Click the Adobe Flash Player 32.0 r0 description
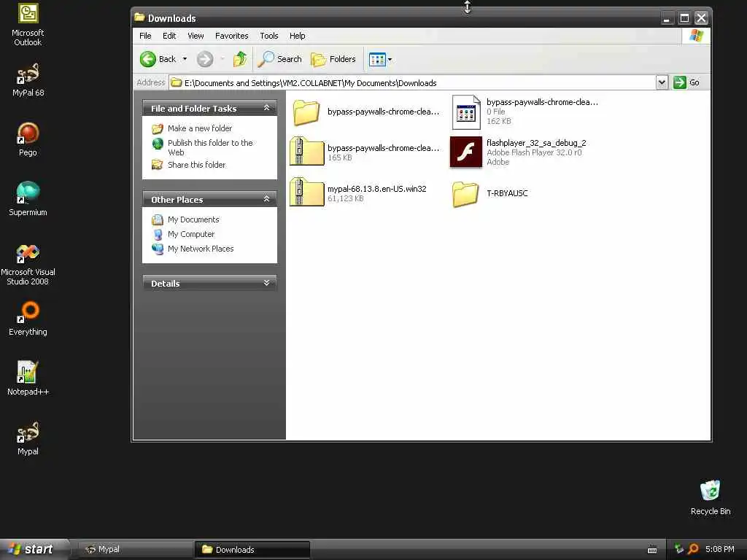This screenshot has height=560, width=747. click(534, 152)
